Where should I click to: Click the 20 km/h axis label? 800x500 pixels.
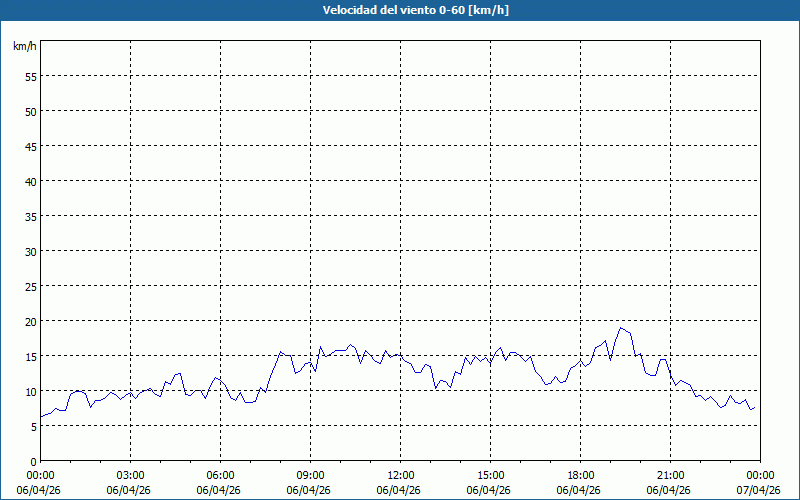[31, 321]
